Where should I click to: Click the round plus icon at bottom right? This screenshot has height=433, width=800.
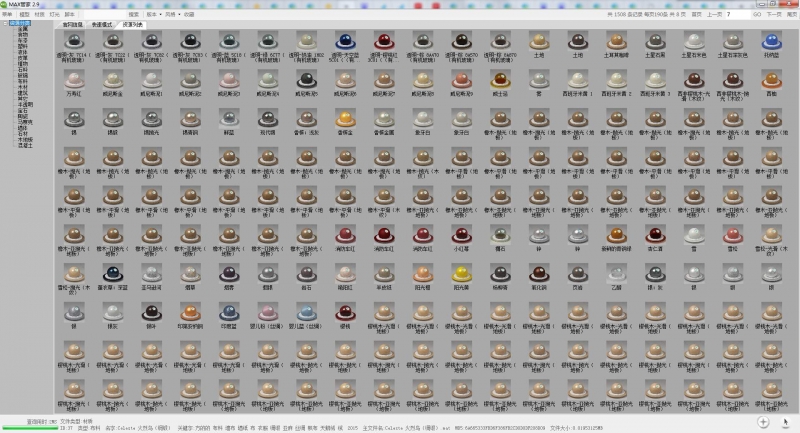point(763,422)
